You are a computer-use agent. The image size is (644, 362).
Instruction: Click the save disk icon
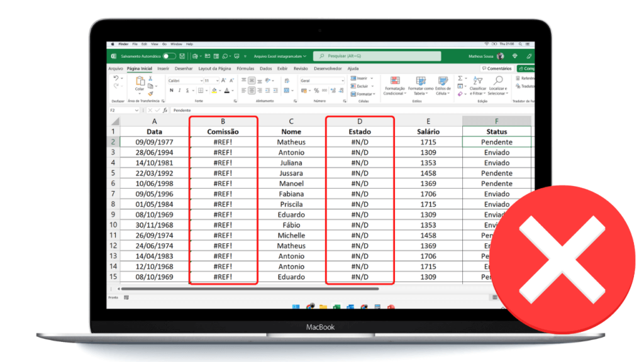click(x=182, y=56)
